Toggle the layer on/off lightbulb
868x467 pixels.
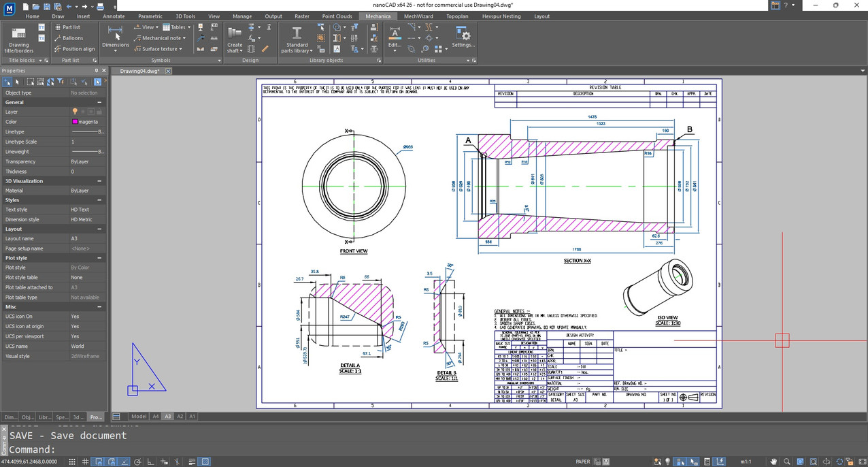click(75, 112)
